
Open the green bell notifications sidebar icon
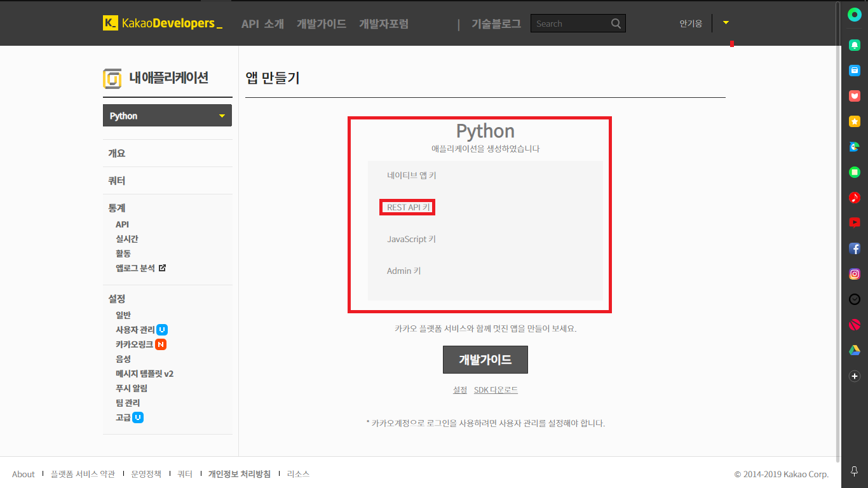click(x=855, y=45)
